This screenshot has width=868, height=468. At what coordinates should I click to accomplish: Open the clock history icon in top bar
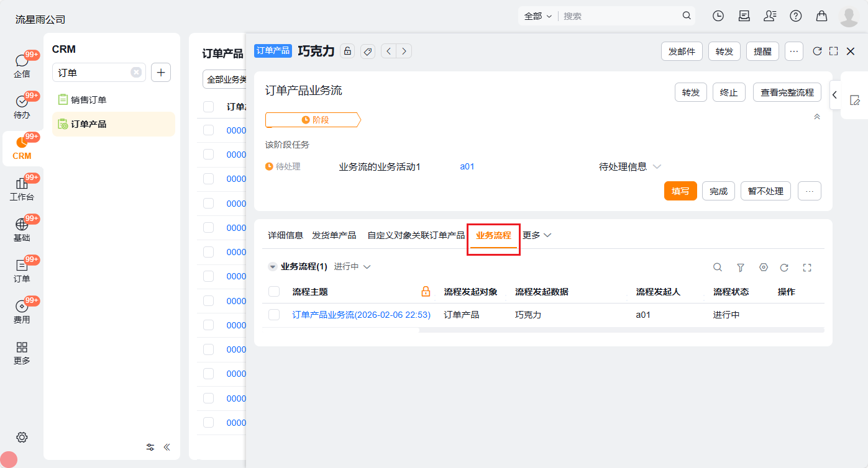(x=718, y=16)
